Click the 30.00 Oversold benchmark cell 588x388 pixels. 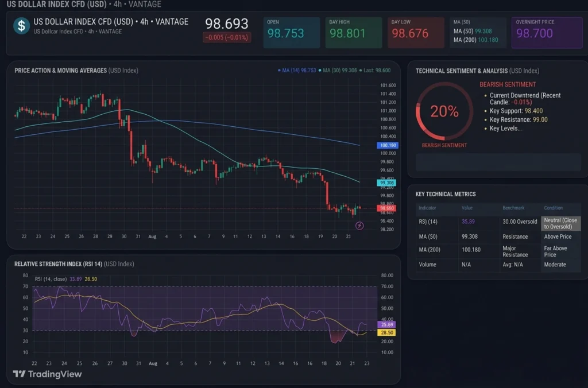(520, 222)
